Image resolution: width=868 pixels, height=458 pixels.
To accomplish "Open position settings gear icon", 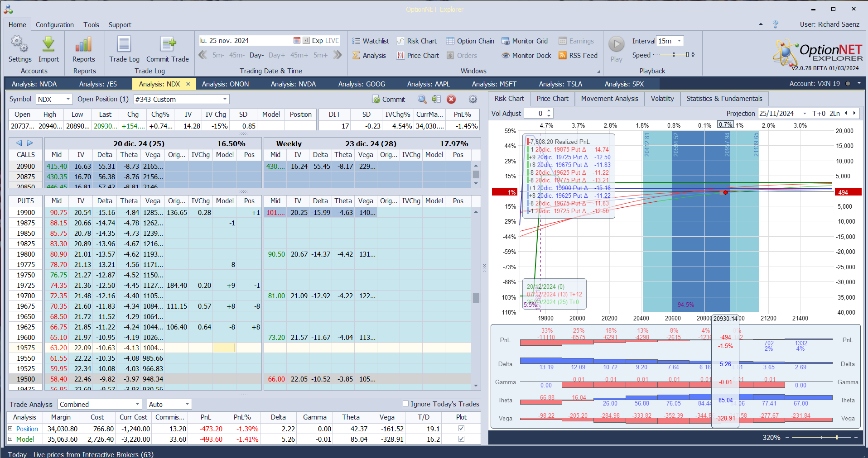I will click(x=473, y=99).
